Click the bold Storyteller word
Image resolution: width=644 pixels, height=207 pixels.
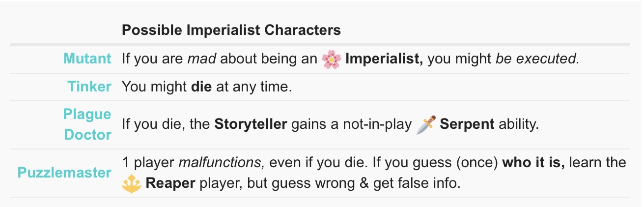pyautogui.click(x=251, y=124)
